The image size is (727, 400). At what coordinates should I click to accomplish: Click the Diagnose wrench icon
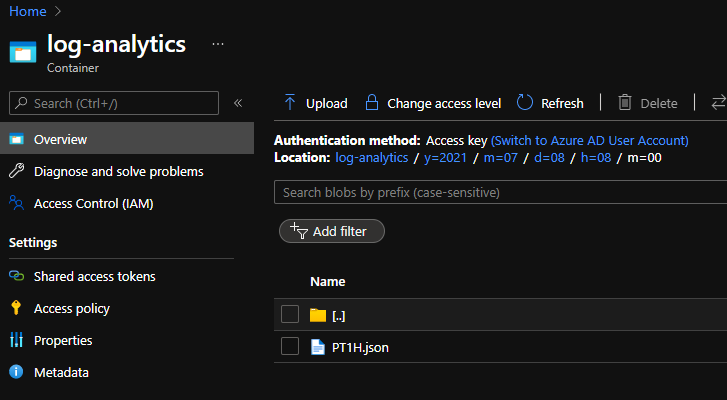[17, 171]
